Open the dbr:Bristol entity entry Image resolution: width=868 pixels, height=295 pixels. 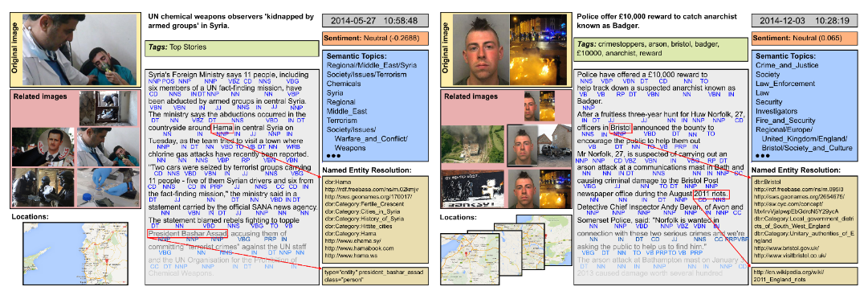coord(768,182)
